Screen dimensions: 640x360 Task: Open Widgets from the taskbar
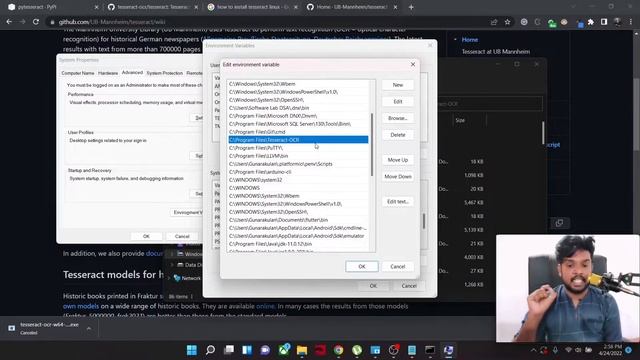point(247,350)
